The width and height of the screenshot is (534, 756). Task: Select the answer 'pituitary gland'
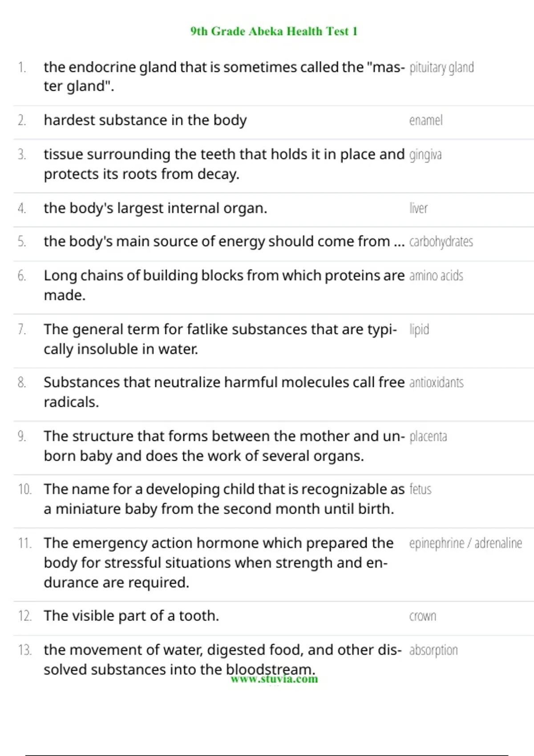click(x=441, y=68)
